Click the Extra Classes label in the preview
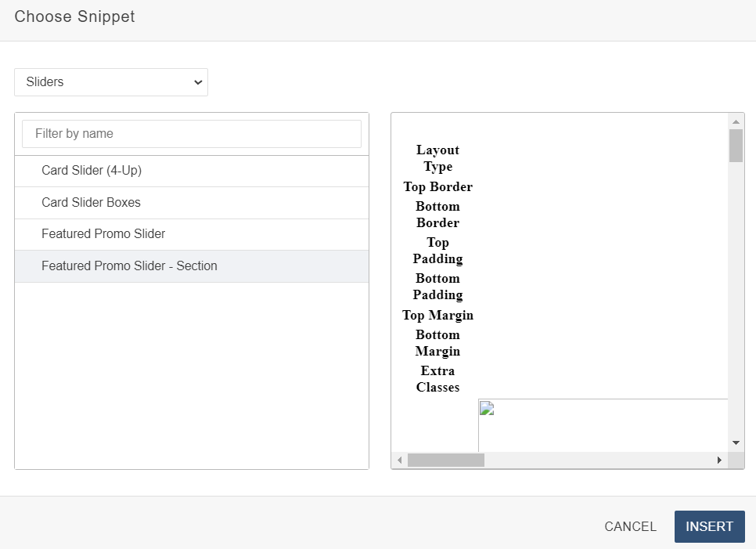The image size is (756, 549). [x=437, y=379]
